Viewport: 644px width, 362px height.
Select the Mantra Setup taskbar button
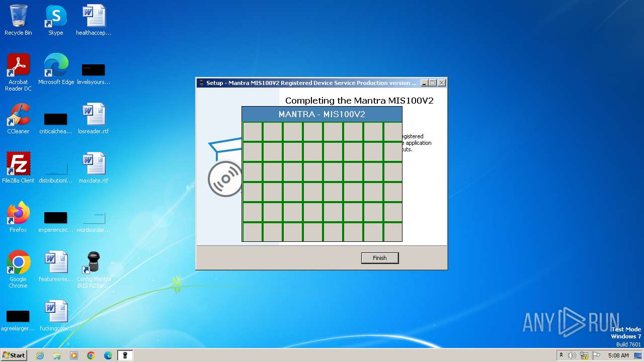coord(125,355)
